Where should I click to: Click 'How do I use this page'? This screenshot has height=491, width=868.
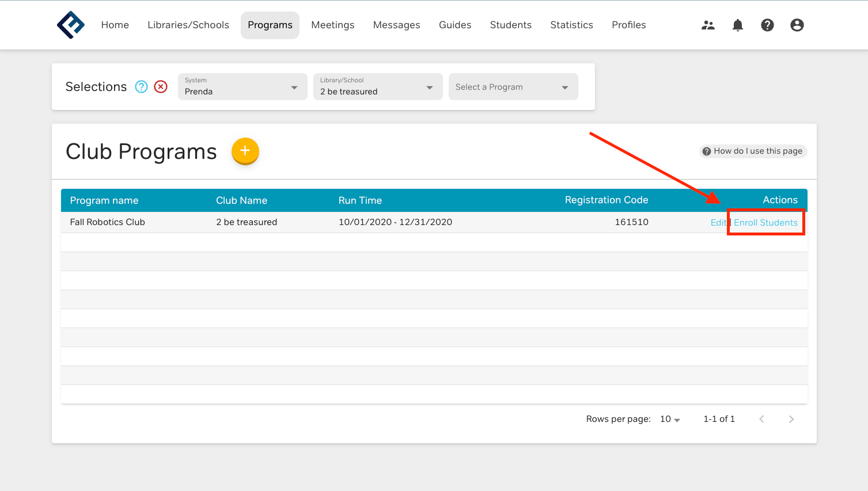click(753, 151)
